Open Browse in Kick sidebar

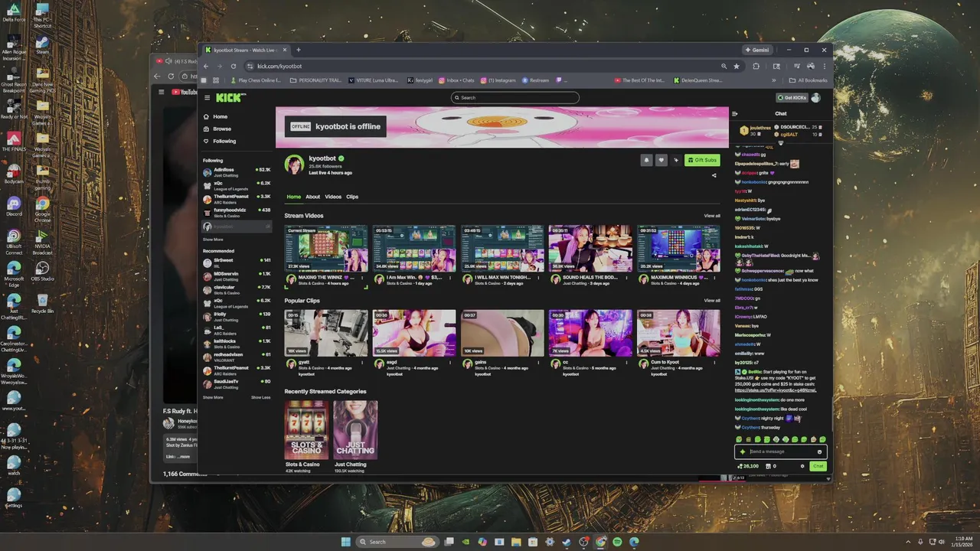[222, 129]
